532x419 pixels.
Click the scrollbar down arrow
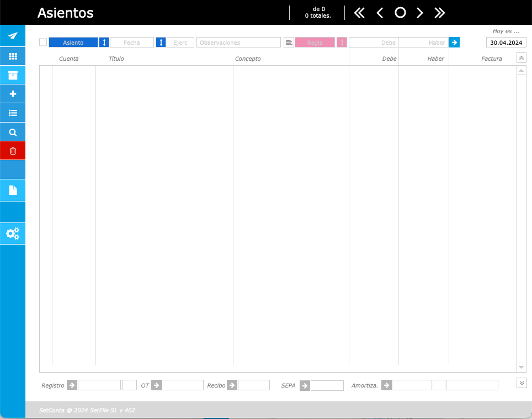522,367
